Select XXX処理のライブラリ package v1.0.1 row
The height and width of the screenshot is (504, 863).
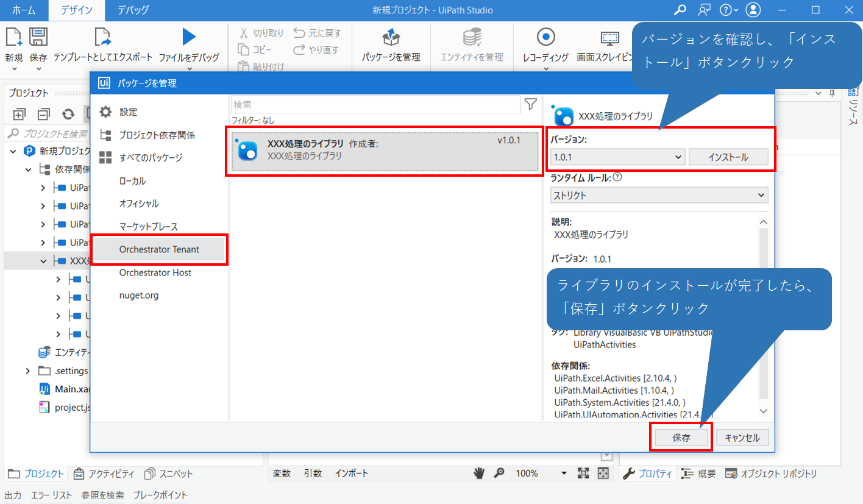[x=385, y=151]
